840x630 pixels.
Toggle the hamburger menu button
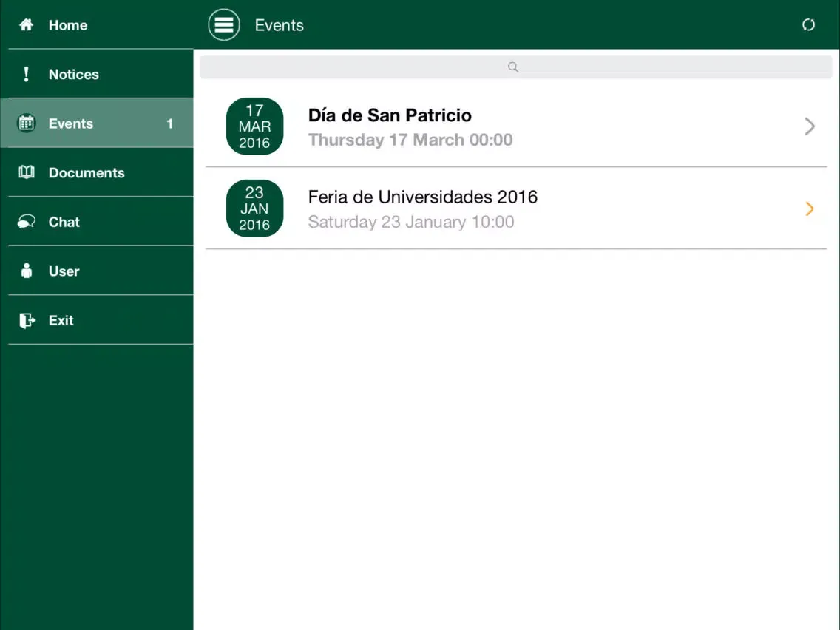[224, 24]
